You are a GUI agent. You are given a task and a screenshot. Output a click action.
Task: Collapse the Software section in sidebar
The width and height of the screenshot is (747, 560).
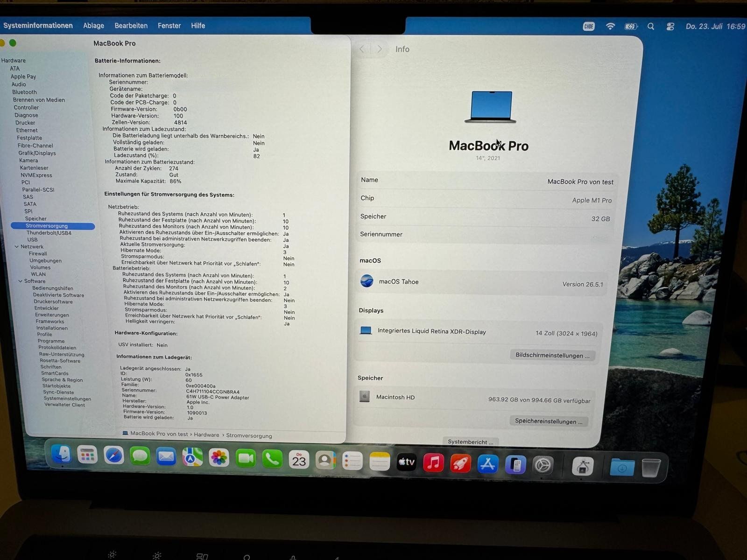pyautogui.click(x=20, y=281)
